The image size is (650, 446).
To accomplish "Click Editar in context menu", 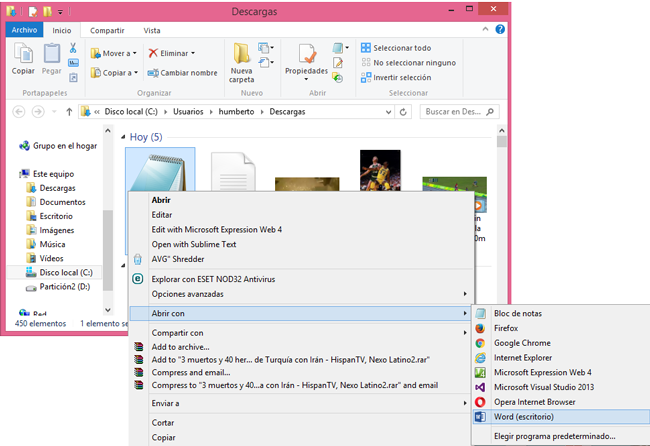I will click(x=301, y=215).
